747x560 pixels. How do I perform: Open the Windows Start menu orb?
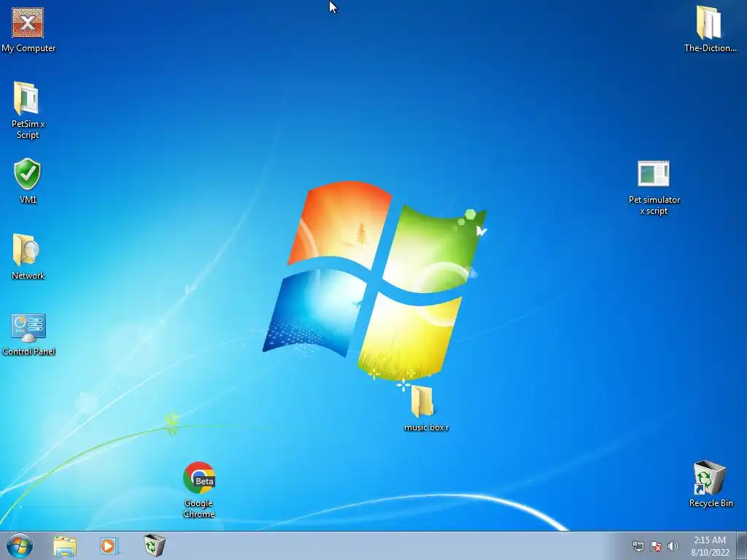(20, 546)
